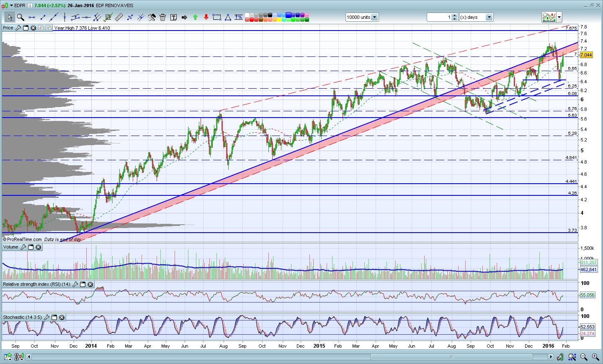
Task: Close the Volume panel
Action: tap(38, 247)
